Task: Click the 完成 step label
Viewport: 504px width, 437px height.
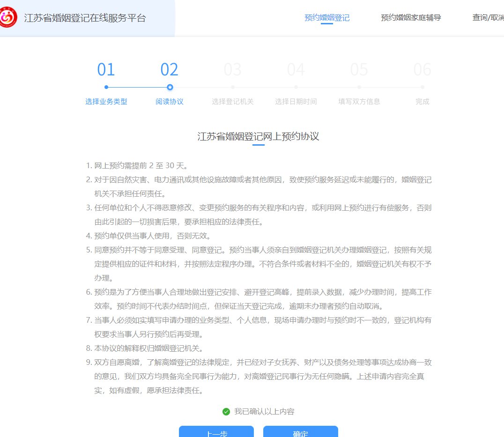Action: pos(422,102)
